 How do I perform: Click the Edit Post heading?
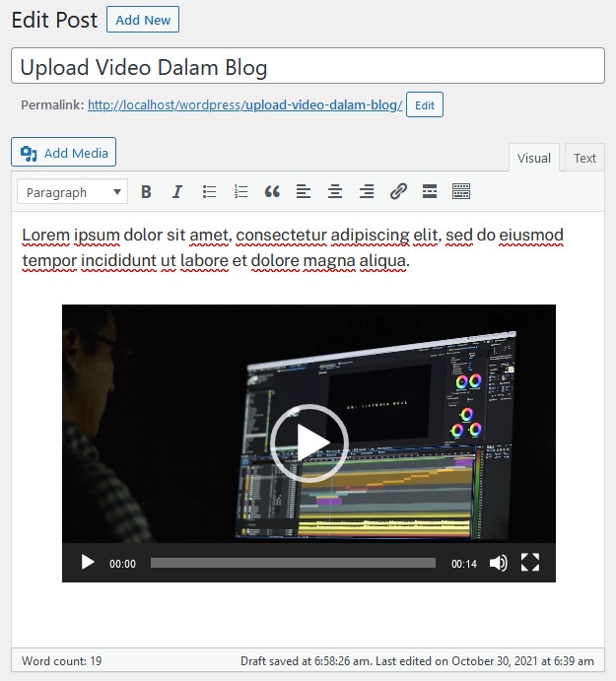[x=55, y=20]
